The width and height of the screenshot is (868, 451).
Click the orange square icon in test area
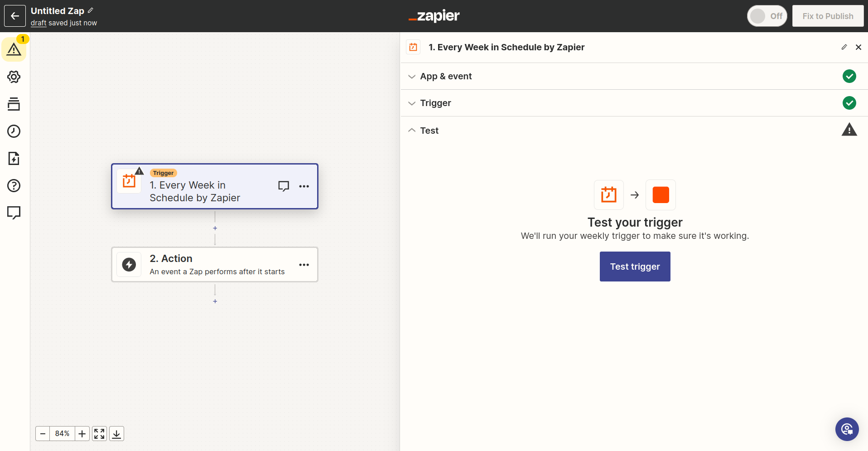pos(661,195)
